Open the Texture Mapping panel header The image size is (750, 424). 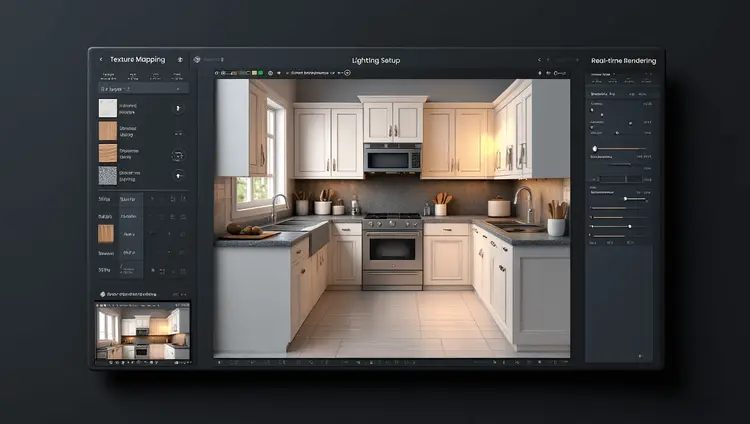(137, 60)
